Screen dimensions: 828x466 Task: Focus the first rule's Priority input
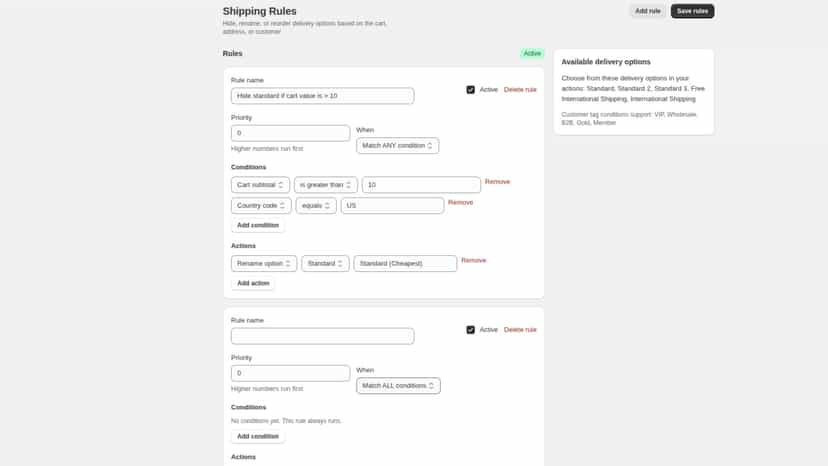pos(290,133)
